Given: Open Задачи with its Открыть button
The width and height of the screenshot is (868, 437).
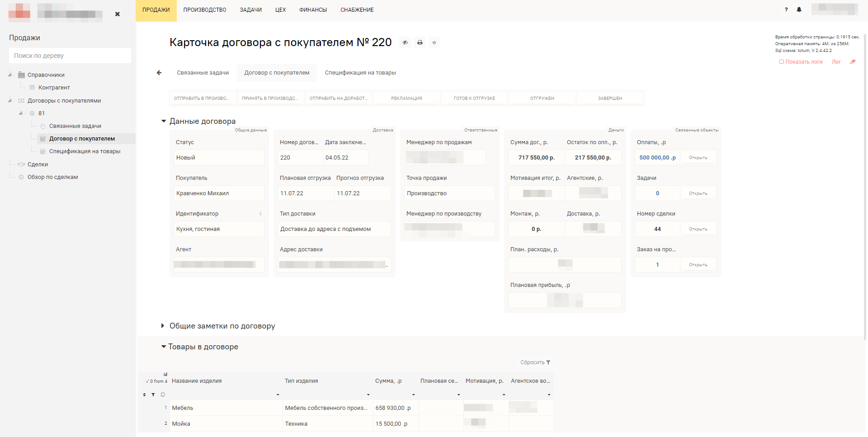Looking at the screenshot, I should pyautogui.click(x=698, y=193).
